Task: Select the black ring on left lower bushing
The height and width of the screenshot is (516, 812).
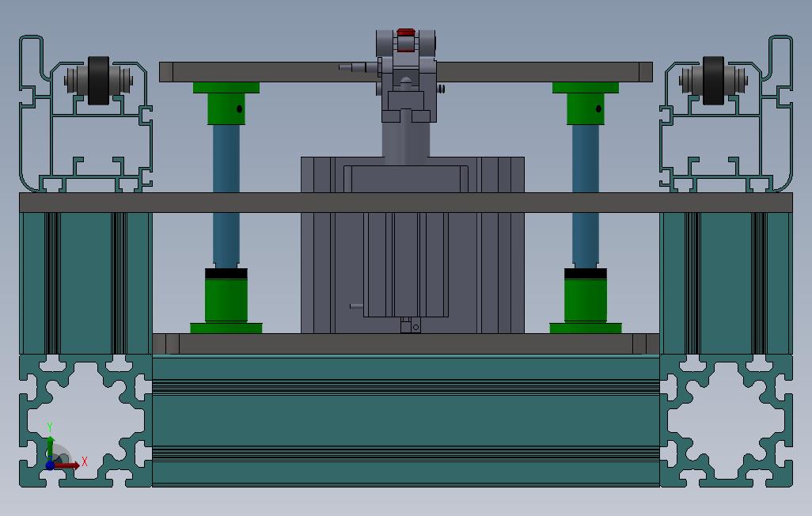Action: click(x=226, y=274)
